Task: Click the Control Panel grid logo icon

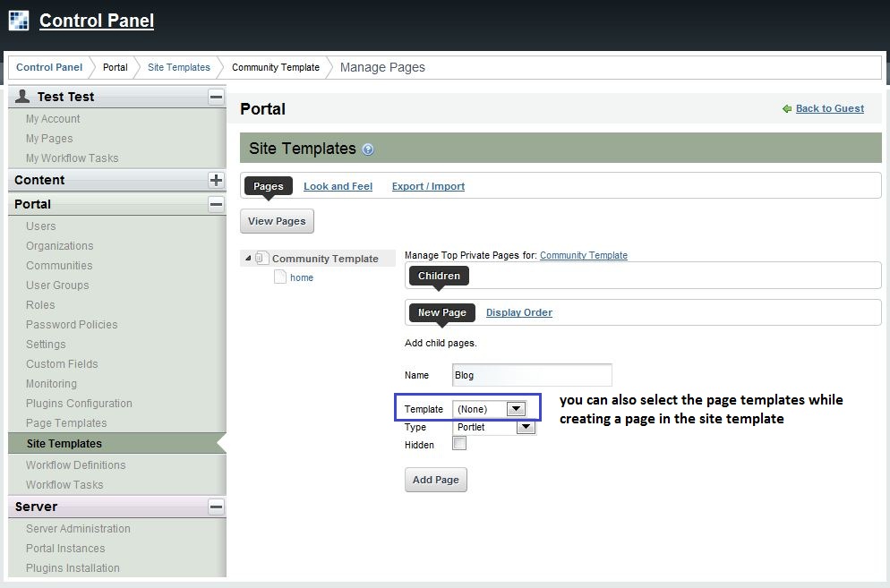Action: tap(19, 20)
